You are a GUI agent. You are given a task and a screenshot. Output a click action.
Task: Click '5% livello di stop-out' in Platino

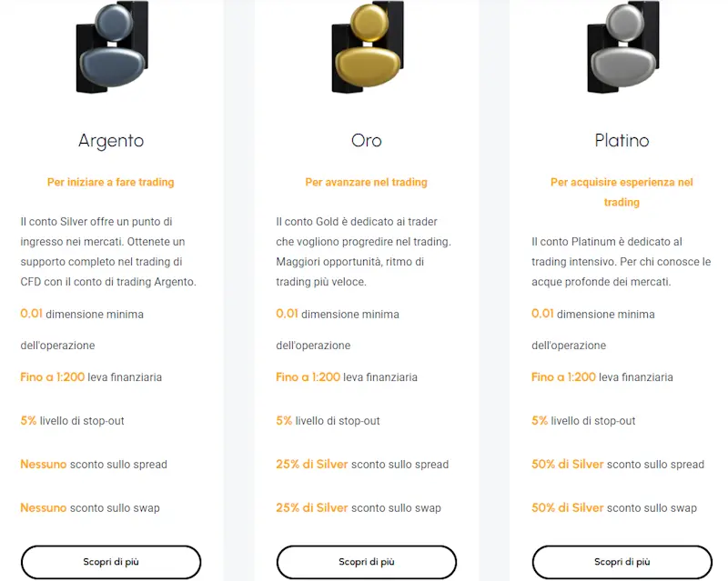583,420
